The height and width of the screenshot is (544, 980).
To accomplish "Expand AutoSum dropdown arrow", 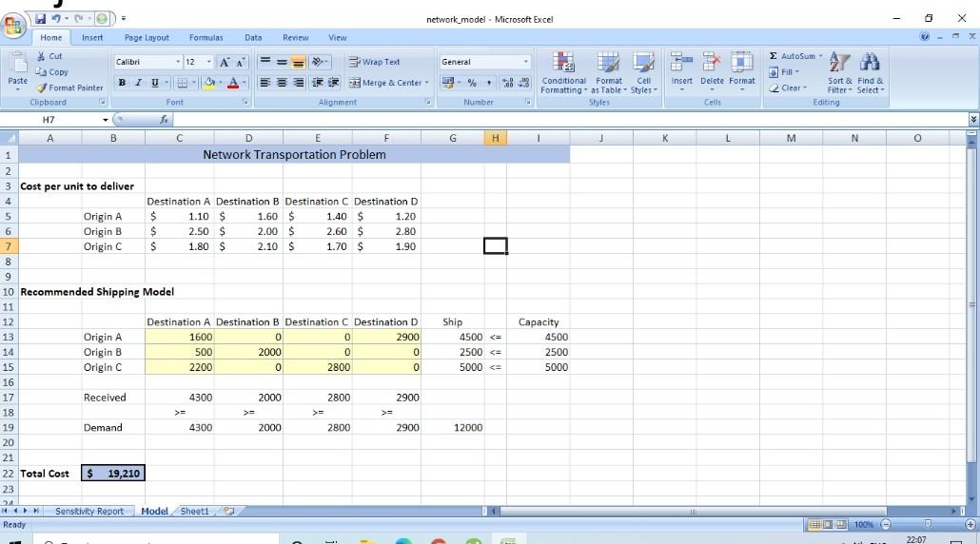I will pyautogui.click(x=820, y=56).
